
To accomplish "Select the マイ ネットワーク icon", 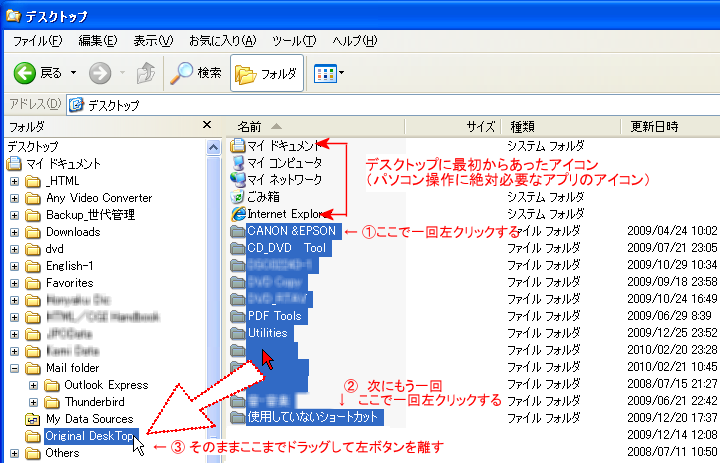I will [238, 179].
